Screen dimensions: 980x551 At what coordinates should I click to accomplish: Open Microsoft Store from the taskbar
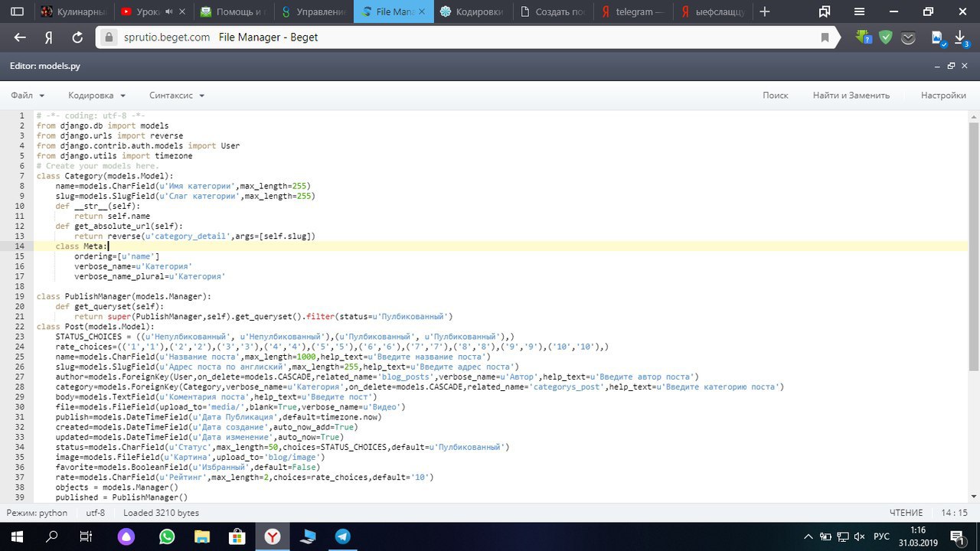tap(237, 536)
